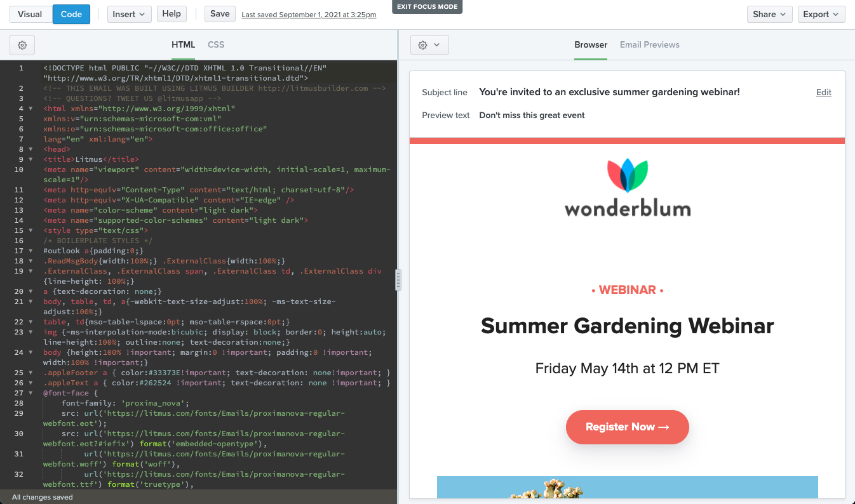The width and height of the screenshot is (855, 504).
Task: Fold the body height rule at line 24
Action: [x=31, y=352]
